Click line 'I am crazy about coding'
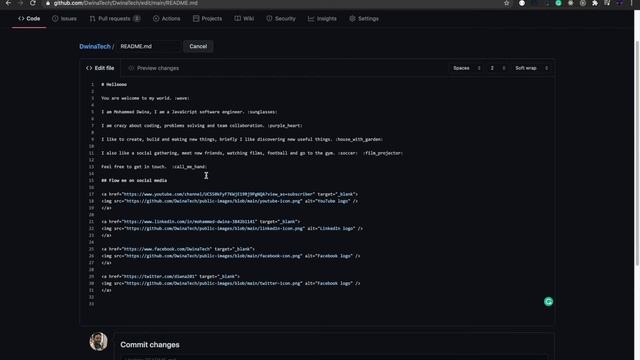Image resolution: width=640 pixels, height=360 pixels. point(202,126)
